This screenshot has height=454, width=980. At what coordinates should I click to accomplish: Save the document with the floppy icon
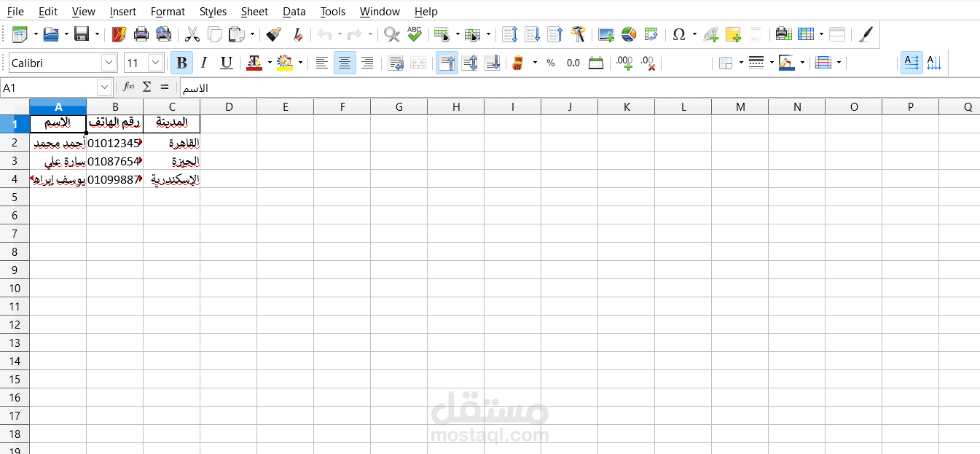pyautogui.click(x=82, y=34)
